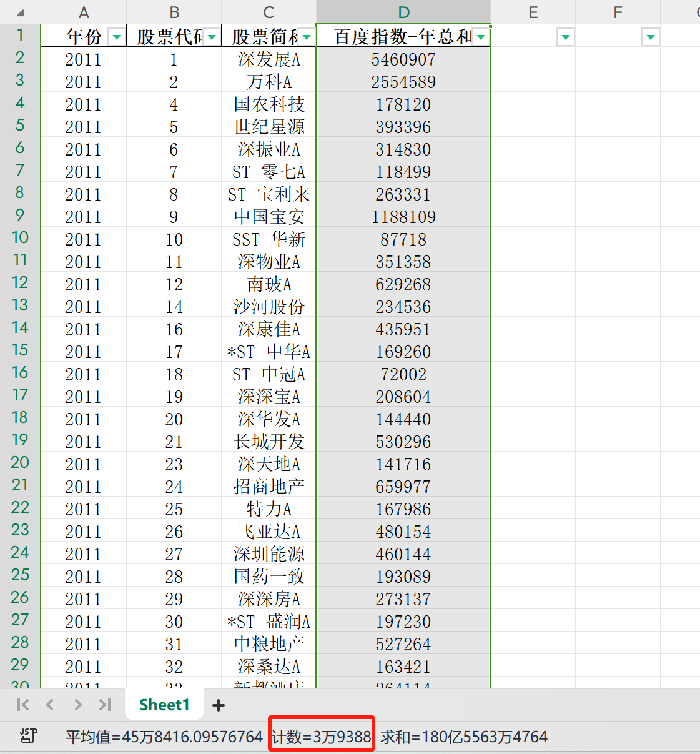Image resolution: width=700 pixels, height=754 pixels.
Task: Open the filter dropdown in column F header cell
Action: [x=651, y=37]
